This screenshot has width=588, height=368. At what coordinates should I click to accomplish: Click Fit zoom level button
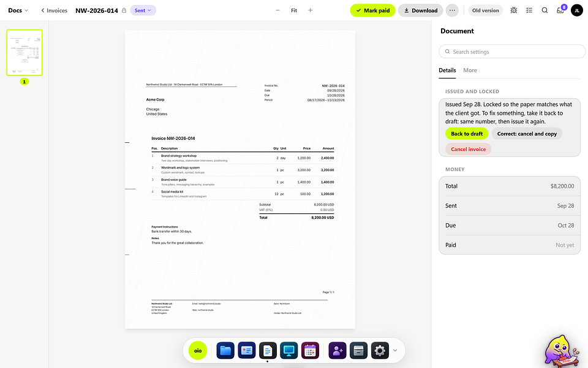pos(294,10)
